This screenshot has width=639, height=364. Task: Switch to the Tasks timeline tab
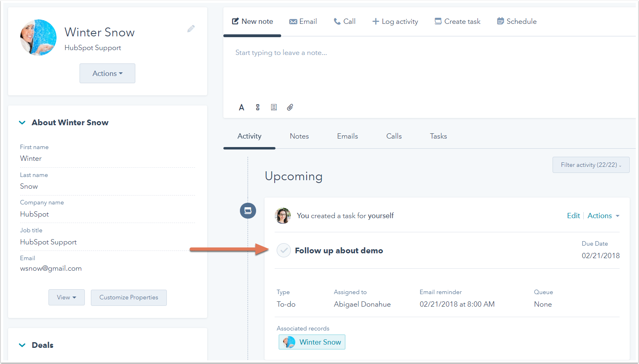(438, 136)
